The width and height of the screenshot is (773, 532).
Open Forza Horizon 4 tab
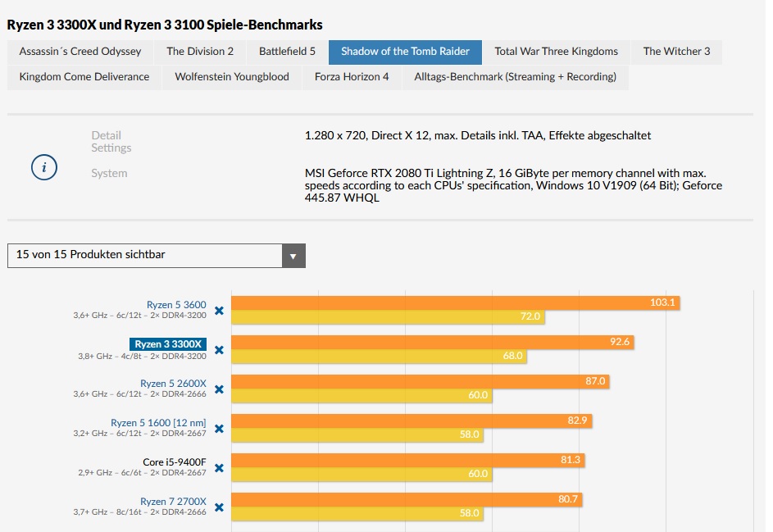pos(352,77)
